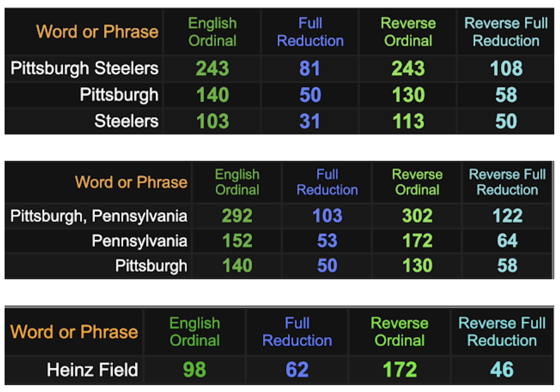The image size is (560, 392).
Task: Click the 302 Reverse Ordinal value
Action: [417, 216]
